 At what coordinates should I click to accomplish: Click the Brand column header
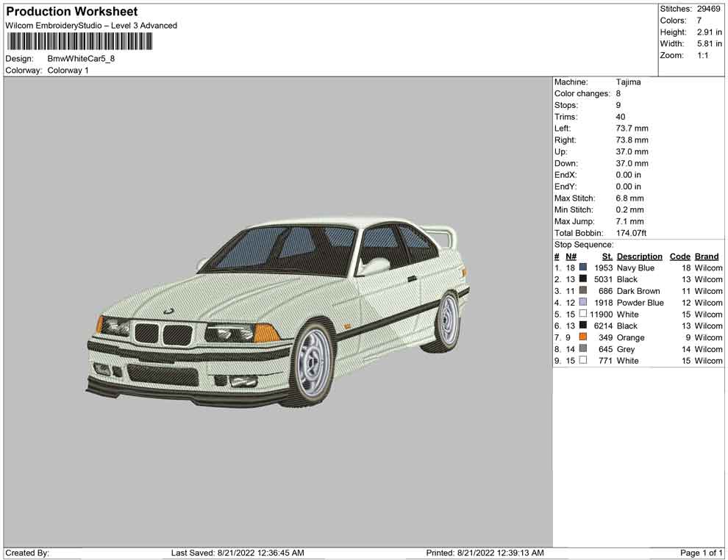707,256
